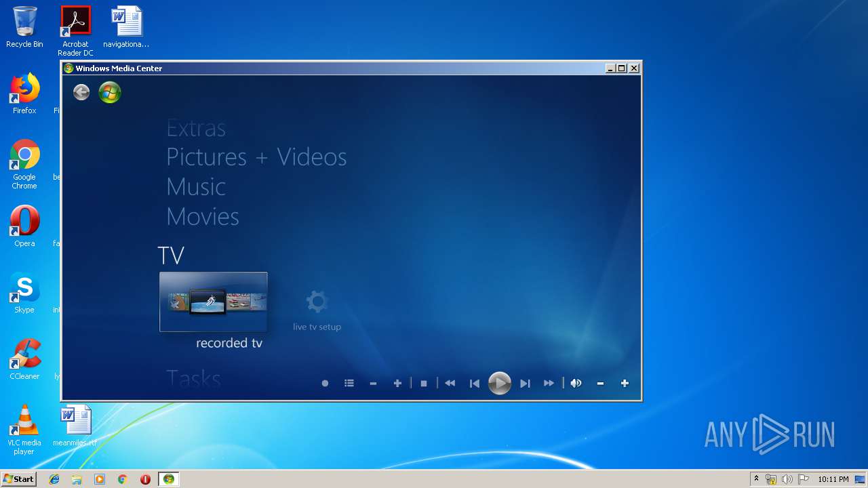
Task: Open network tray icon
Action: [771, 479]
